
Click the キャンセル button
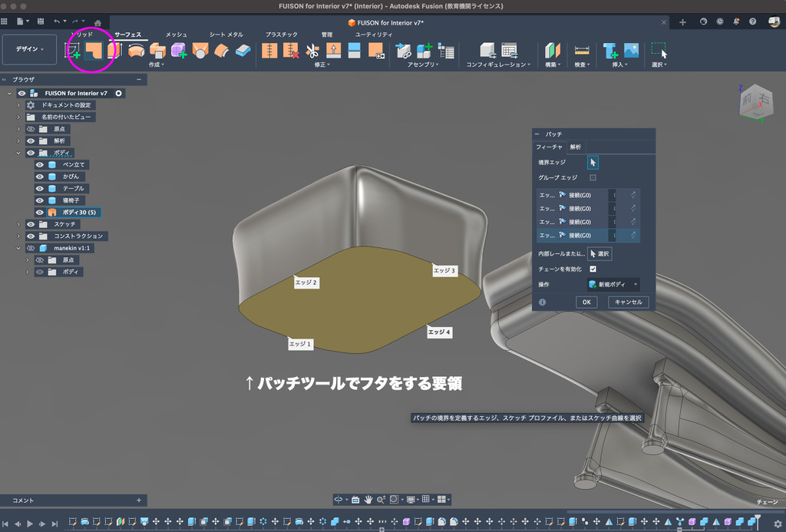coord(629,302)
